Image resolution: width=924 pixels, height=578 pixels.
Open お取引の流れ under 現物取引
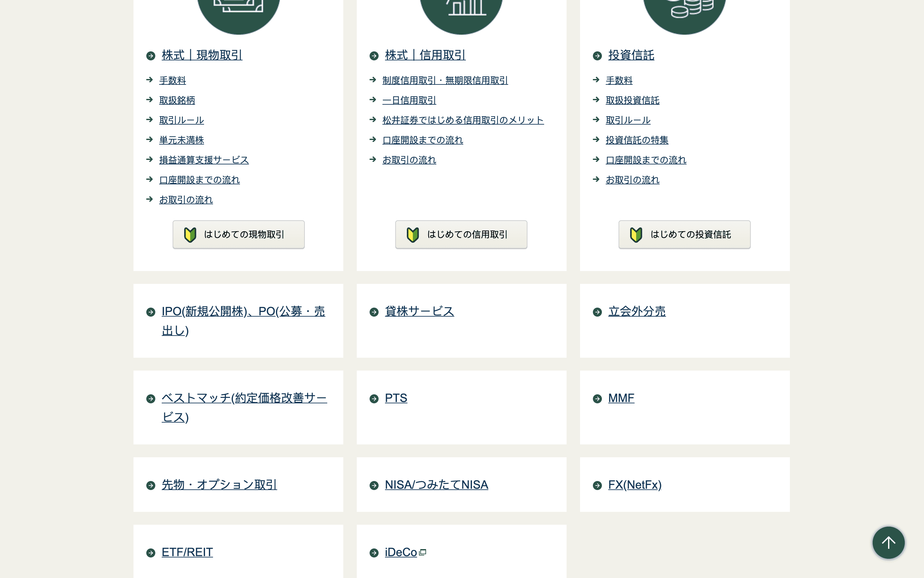186,199
